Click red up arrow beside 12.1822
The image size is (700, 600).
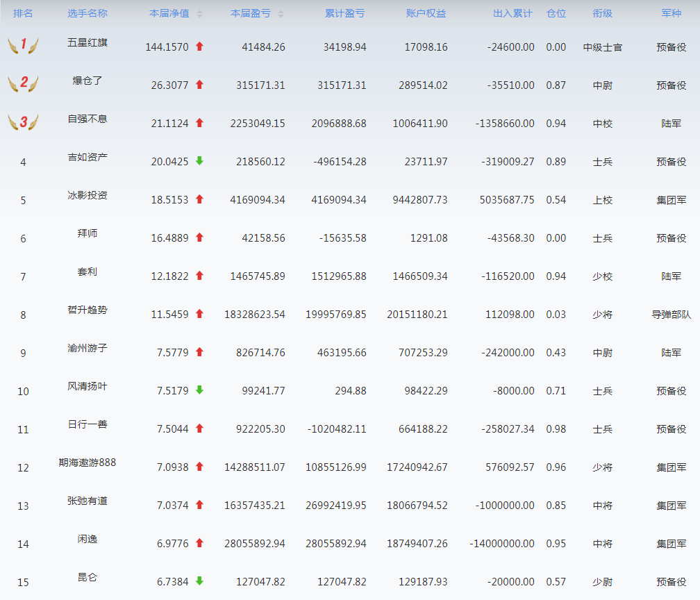click(199, 276)
